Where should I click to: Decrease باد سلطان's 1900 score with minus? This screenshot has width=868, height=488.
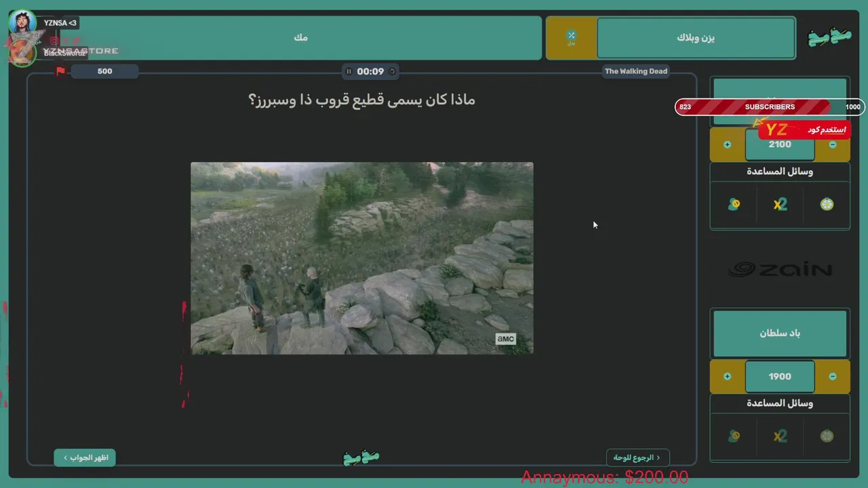point(833,376)
